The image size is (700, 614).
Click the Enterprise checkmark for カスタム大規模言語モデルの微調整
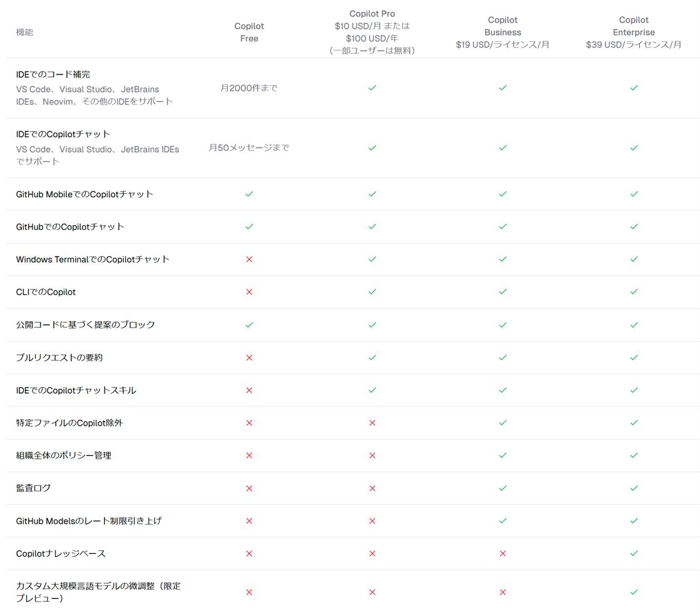[634, 592]
